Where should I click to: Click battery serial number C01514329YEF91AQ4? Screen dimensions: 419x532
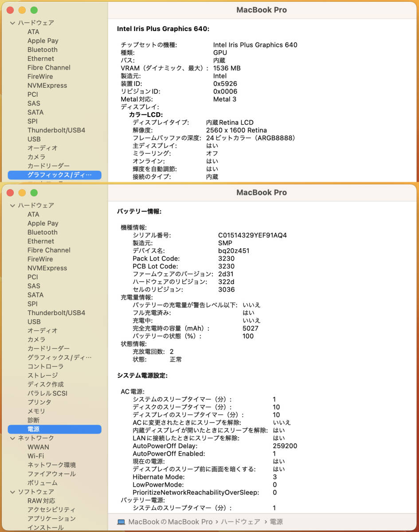pos(252,235)
